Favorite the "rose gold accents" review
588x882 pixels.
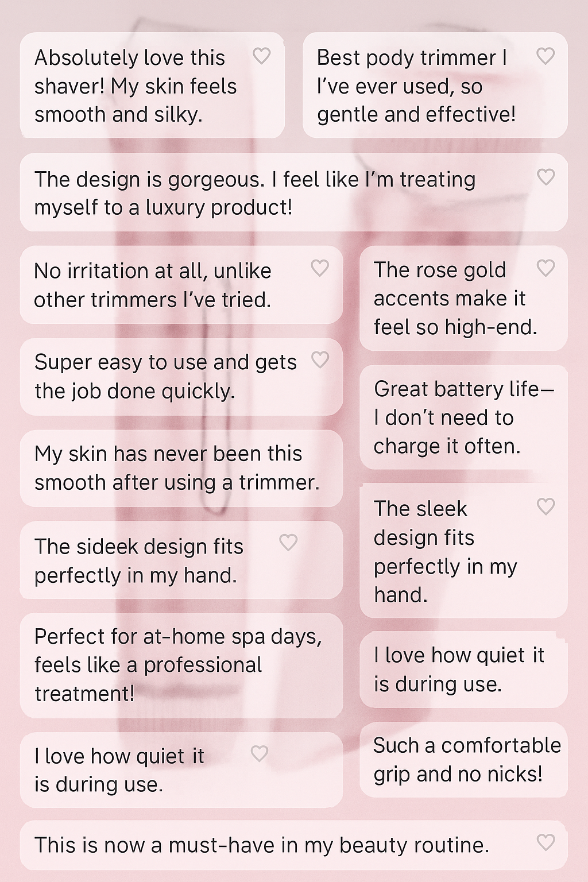point(546,268)
